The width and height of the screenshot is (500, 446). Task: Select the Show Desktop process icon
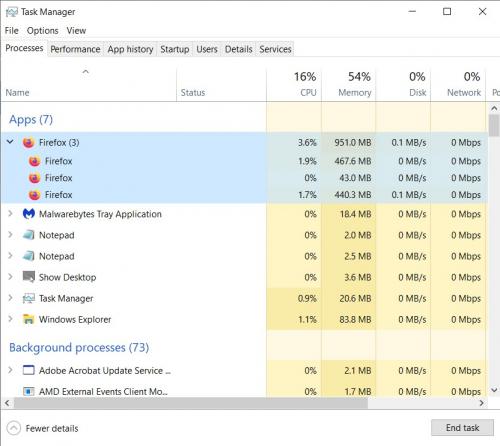[29, 277]
